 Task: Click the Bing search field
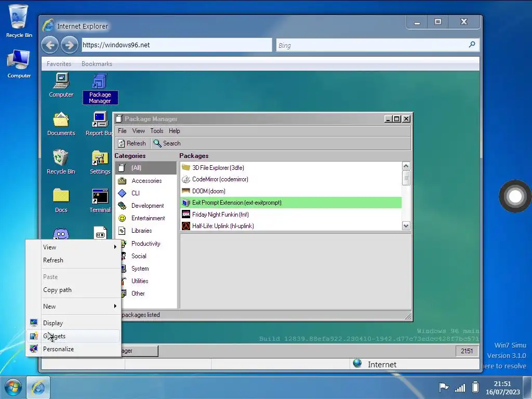[371, 45]
